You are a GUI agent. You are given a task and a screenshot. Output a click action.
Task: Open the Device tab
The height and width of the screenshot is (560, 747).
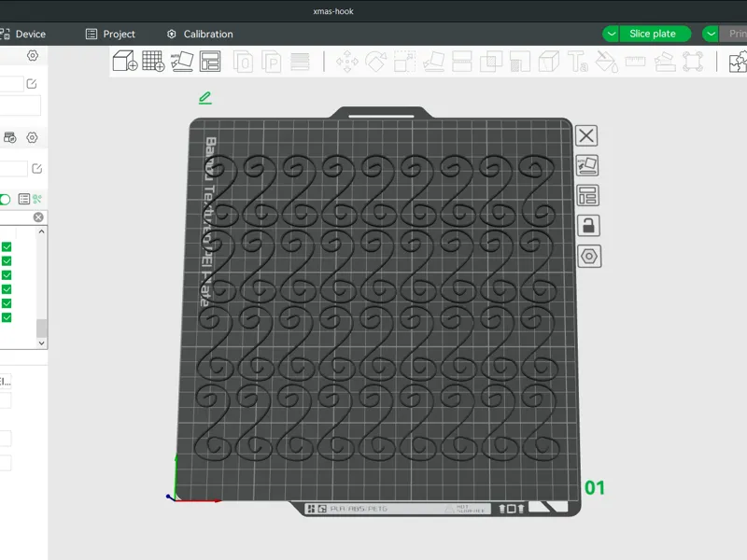click(22, 35)
